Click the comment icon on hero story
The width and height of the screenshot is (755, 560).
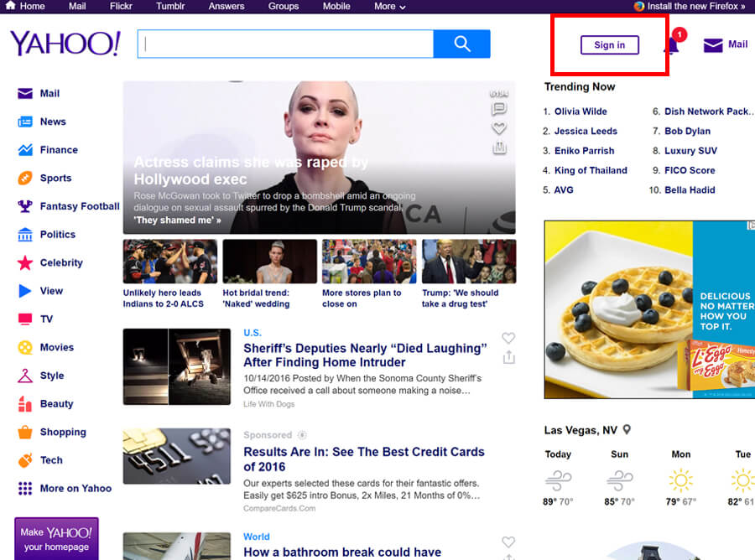coord(499,109)
